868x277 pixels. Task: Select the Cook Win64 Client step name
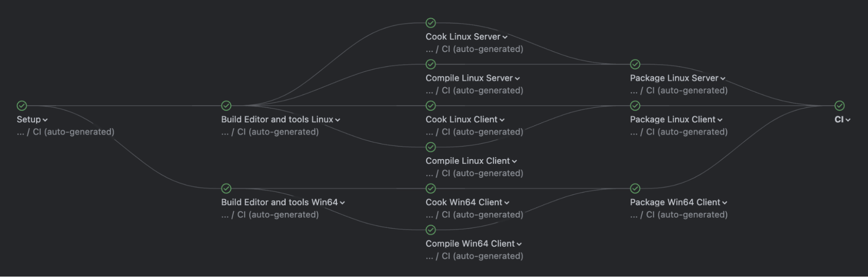[x=464, y=202]
